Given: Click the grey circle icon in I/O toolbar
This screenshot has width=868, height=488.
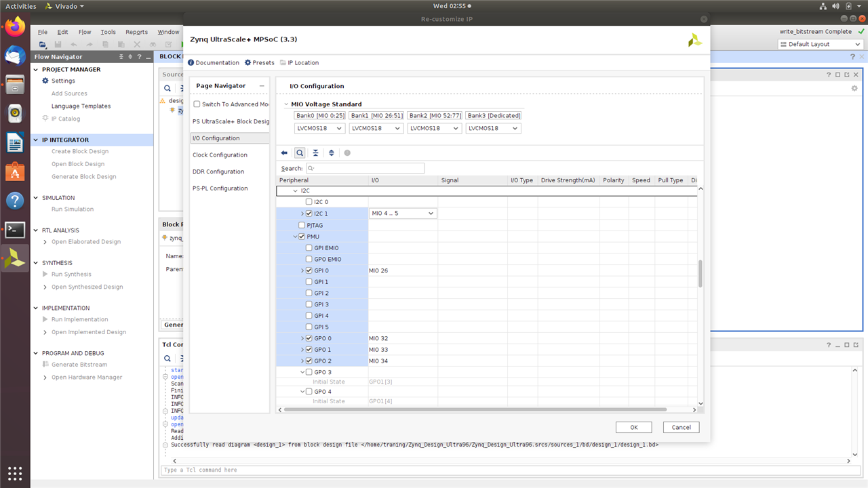Looking at the screenshot, I should pos(347,153).
